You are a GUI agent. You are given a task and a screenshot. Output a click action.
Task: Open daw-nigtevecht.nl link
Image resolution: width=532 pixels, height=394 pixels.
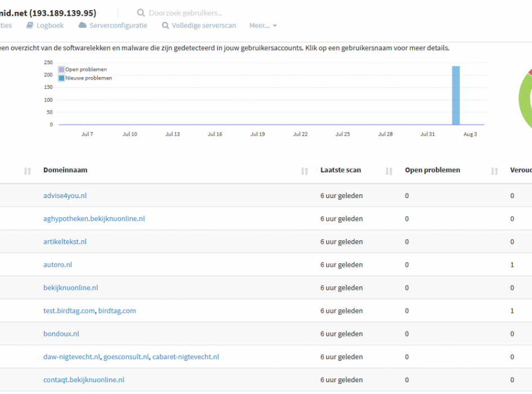click(71, 357)
